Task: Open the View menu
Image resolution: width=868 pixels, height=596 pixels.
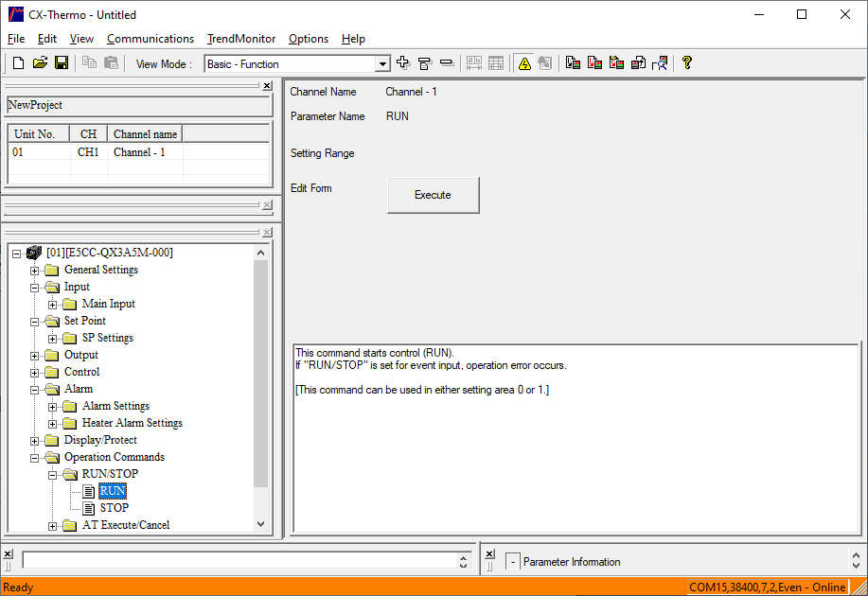Action: click(81, 39)
